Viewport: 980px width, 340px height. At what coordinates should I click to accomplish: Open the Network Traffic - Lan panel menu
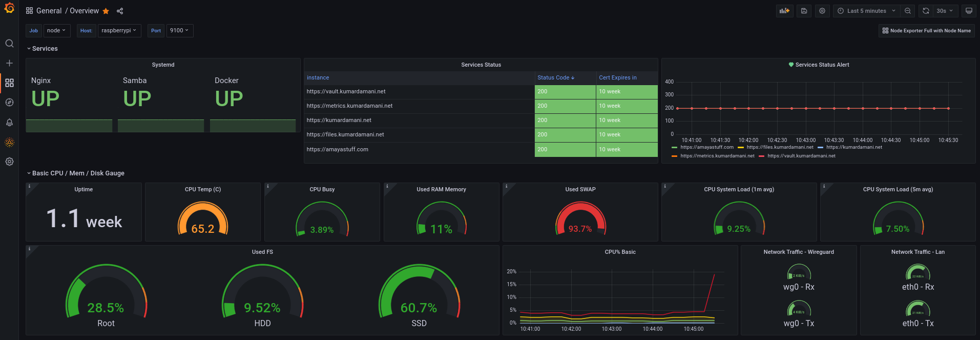tap(918, 252)
